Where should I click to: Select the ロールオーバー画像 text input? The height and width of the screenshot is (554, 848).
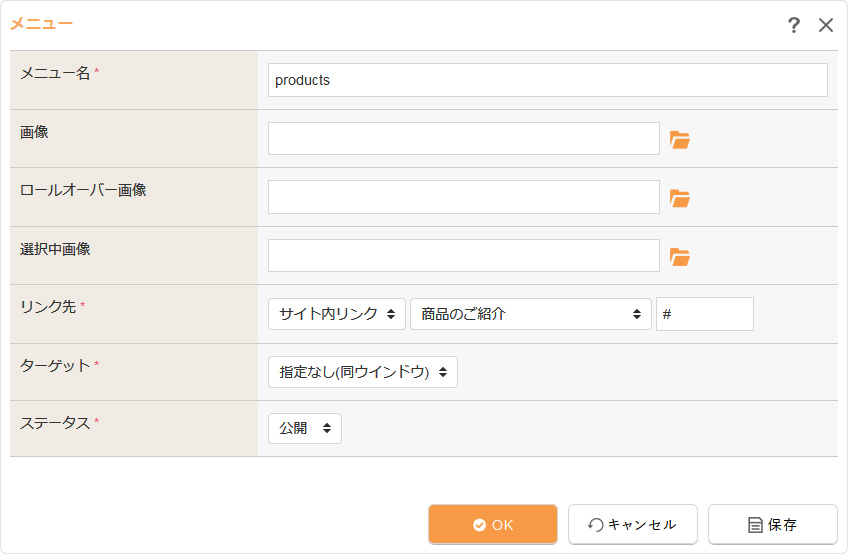(x=463, y=197)
